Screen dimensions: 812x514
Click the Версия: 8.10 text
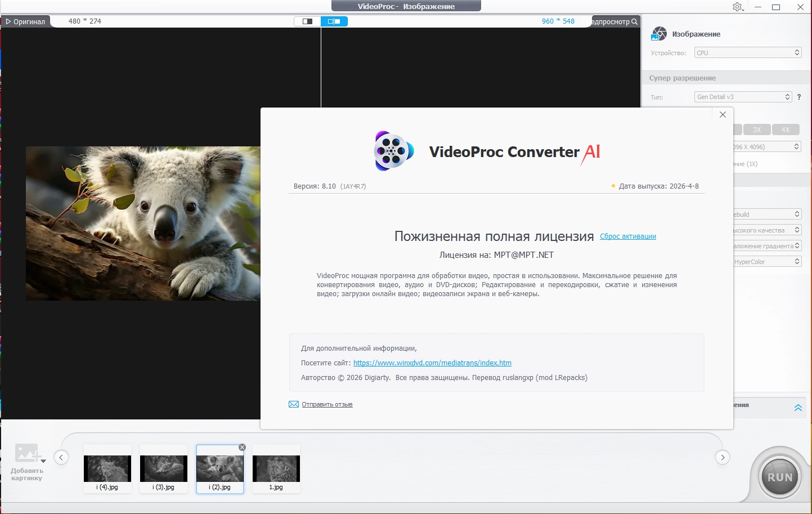315,186
